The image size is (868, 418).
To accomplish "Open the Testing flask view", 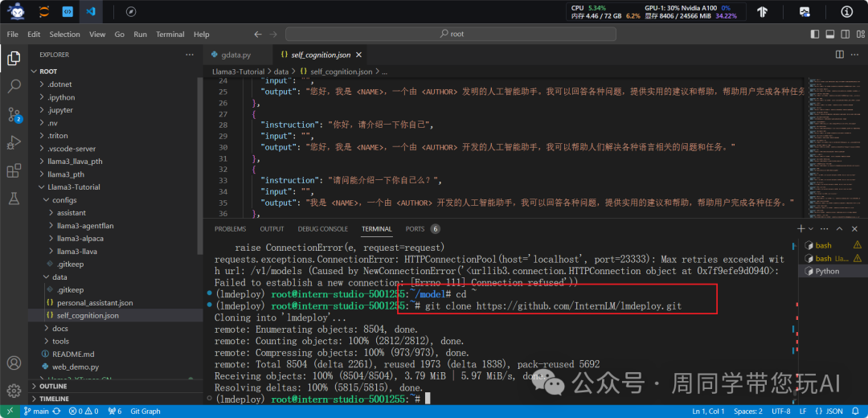I will click(14, 199).
